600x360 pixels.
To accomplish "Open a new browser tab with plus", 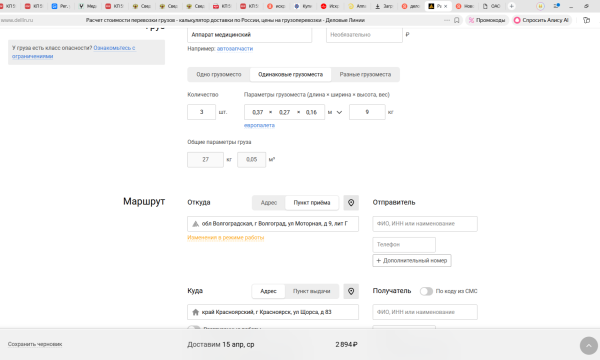I will click(x=511, y=6).
